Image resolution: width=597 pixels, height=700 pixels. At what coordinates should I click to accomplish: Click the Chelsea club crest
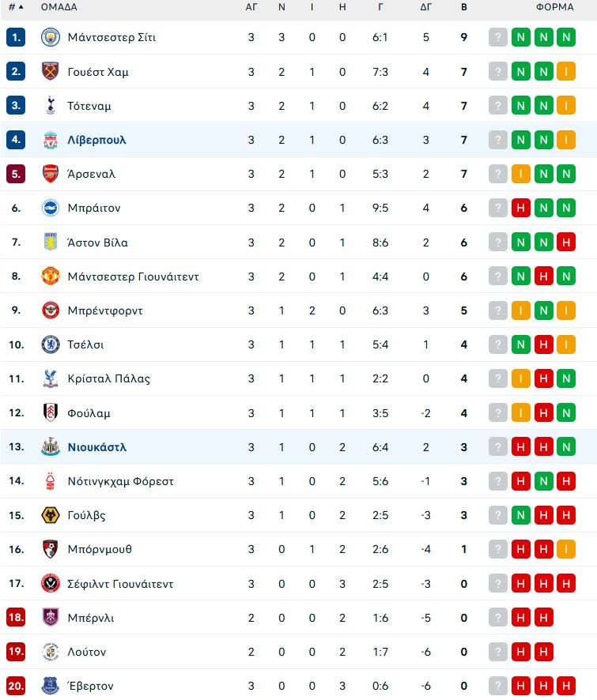(51, 344)
